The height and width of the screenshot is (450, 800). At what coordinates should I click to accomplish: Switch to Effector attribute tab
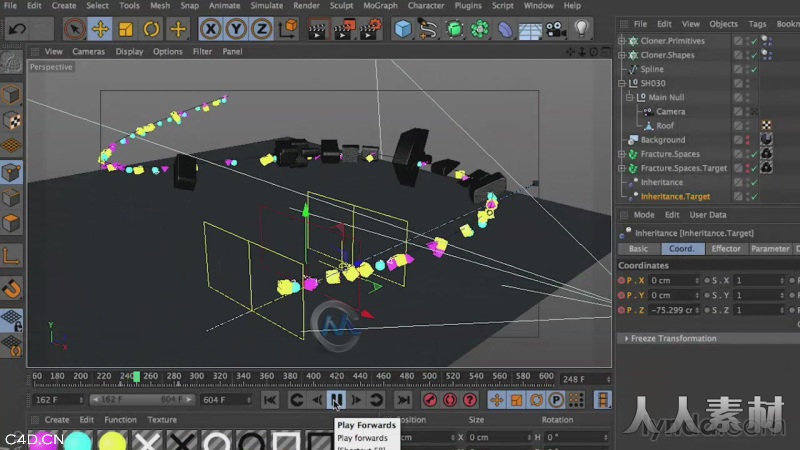(726, 249)
